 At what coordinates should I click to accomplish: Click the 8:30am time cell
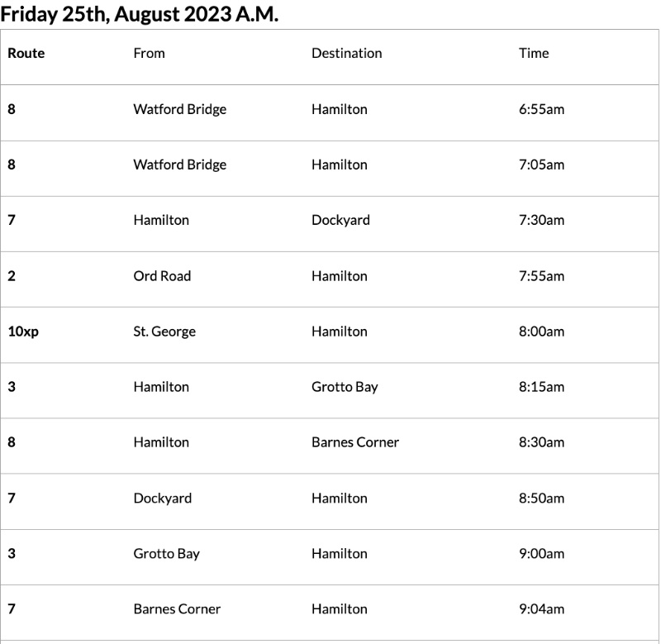click(541, 442)
